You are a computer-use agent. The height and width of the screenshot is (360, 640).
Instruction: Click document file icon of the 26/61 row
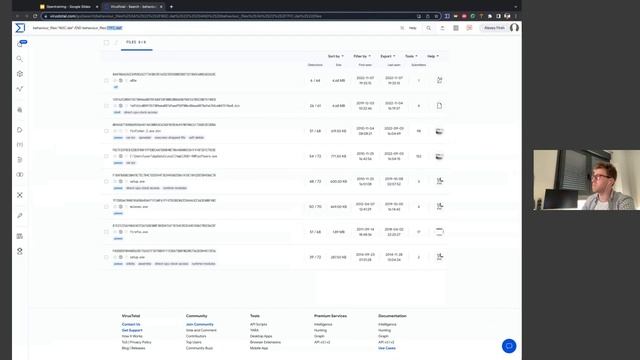439,106
